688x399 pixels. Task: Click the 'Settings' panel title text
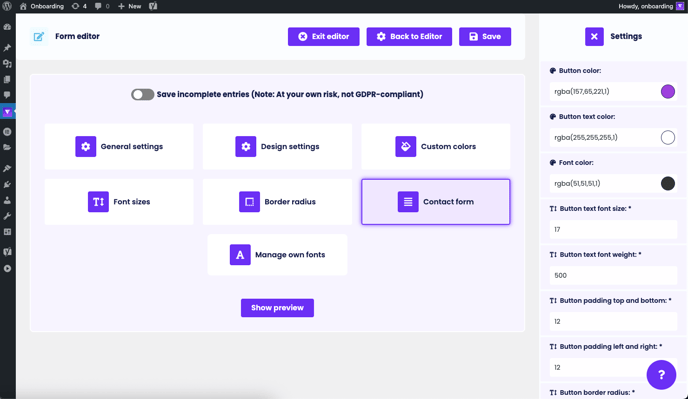pyautogui.click(x=626, y=36)
